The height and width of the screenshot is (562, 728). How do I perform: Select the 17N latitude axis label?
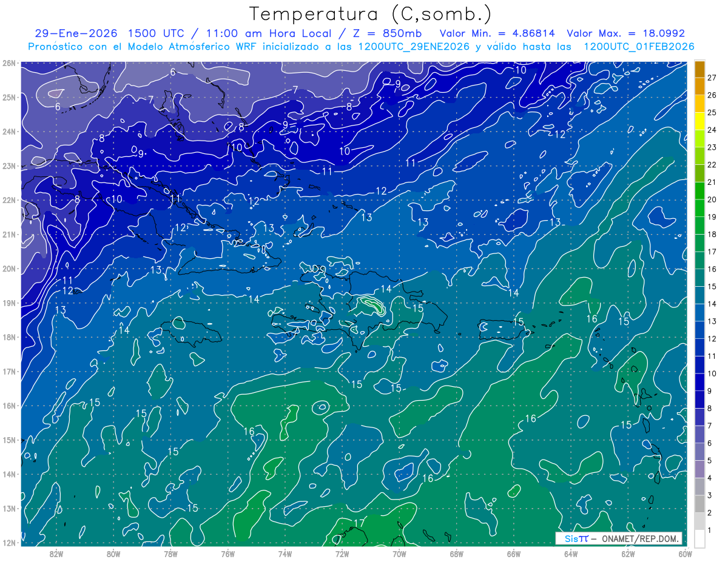[x=8, y=372]
